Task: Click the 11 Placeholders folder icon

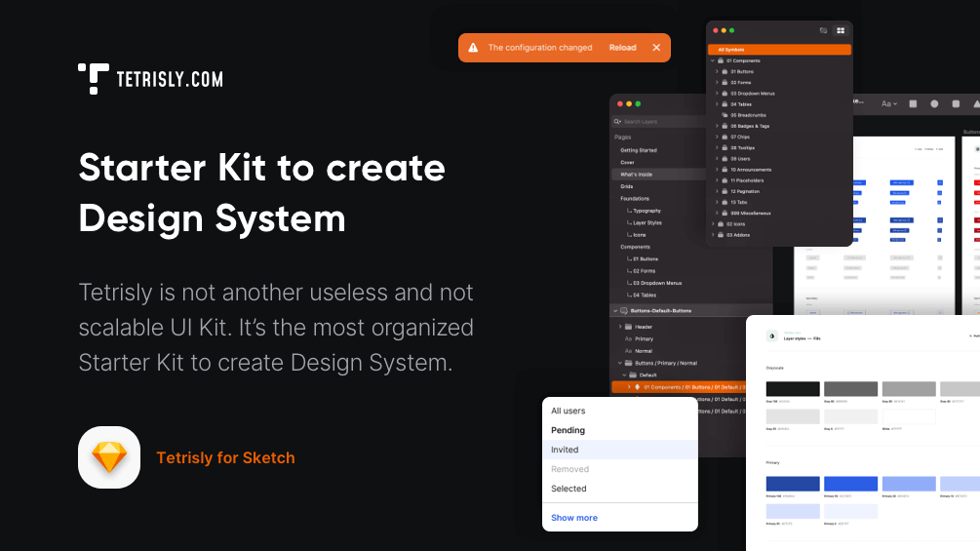Action: 725,180
